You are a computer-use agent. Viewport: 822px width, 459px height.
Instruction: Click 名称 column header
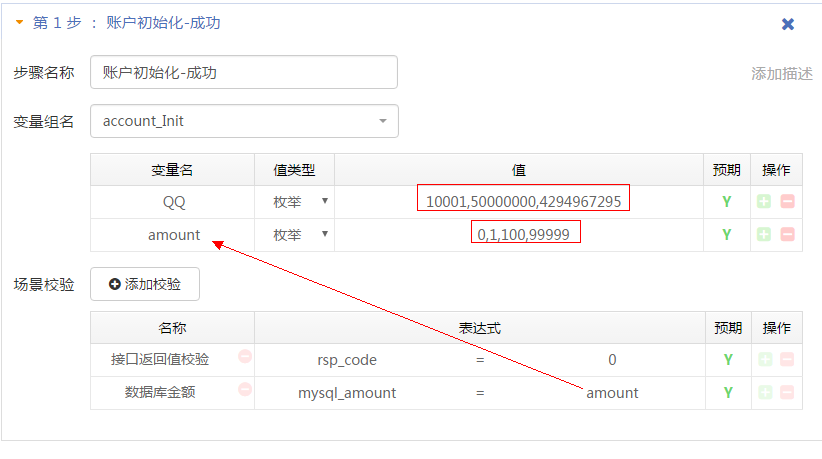(172, 328)
